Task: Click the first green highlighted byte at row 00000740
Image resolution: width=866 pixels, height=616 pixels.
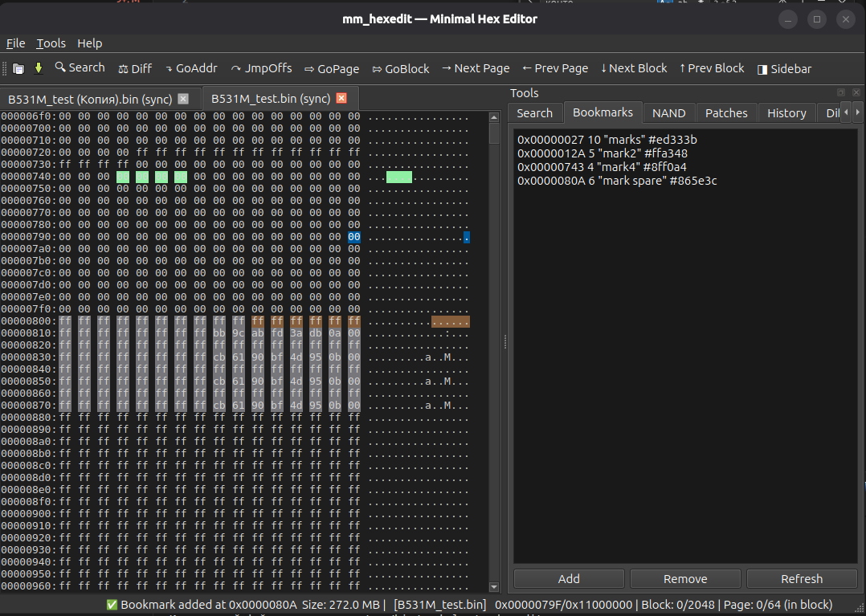Action: (x=123, y=177)
